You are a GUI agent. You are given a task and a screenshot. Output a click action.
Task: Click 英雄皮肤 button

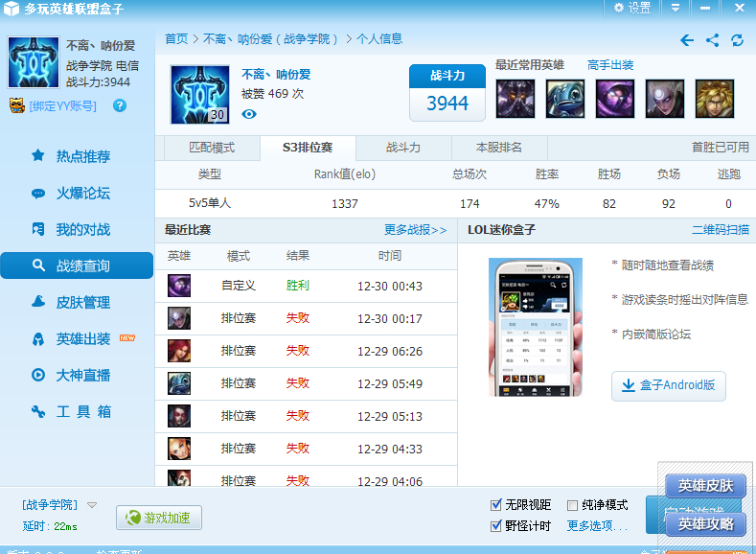[x=705, y=486]
